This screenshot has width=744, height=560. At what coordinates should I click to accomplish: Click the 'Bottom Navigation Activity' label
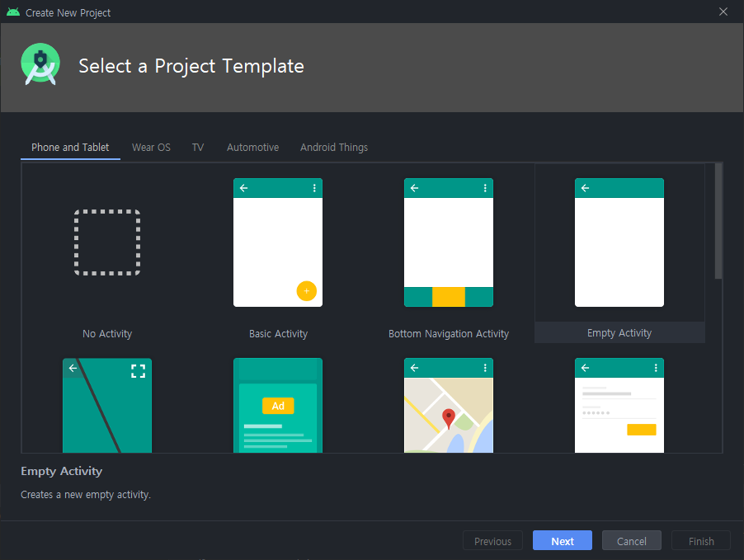coord(449,334)
